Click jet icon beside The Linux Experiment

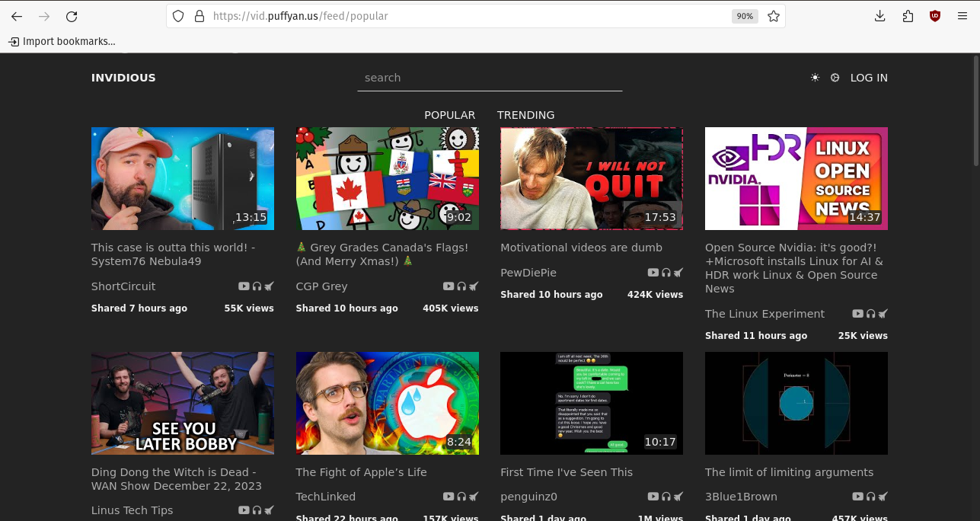883,314
